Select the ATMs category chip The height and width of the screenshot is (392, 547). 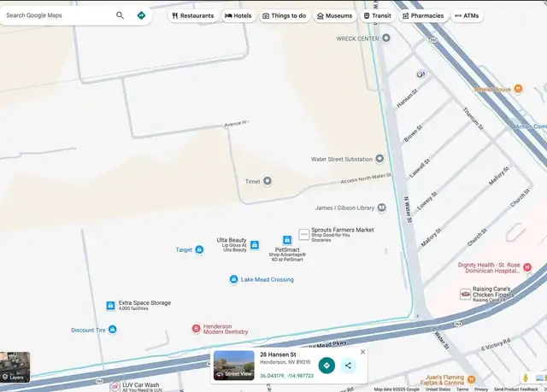(468, 15)
